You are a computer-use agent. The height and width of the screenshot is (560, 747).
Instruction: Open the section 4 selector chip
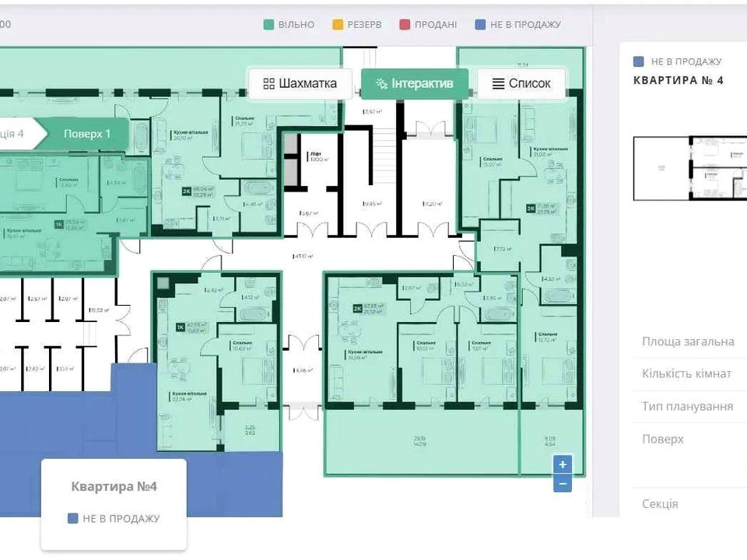[x=16, y=133]
